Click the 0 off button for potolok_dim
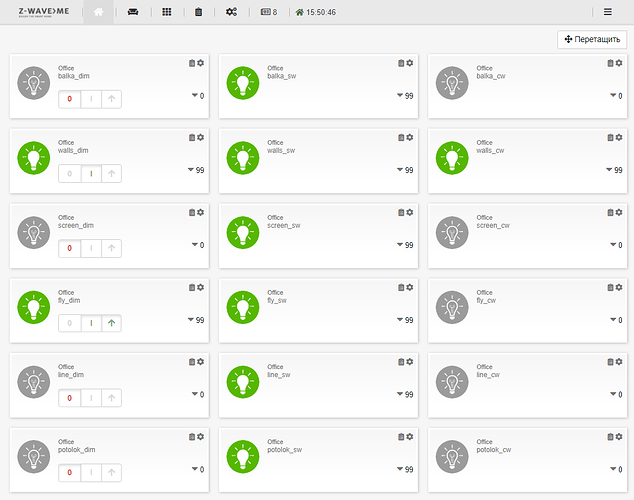Viewport: 634px width, 500px height. [x=70, y=473]
